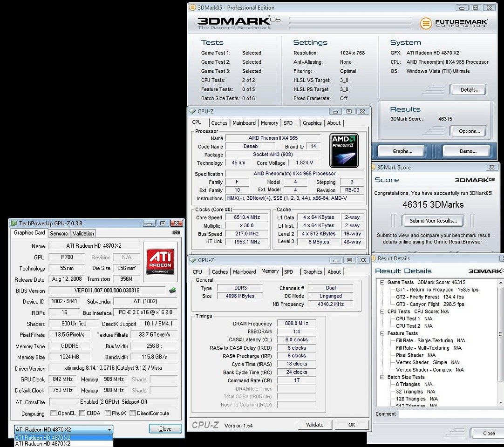Click the Submit Your Results button

433,221
